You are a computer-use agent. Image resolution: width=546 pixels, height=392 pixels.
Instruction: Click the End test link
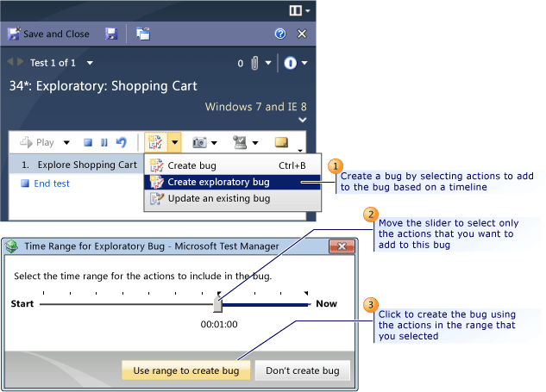tap(52, 184)
